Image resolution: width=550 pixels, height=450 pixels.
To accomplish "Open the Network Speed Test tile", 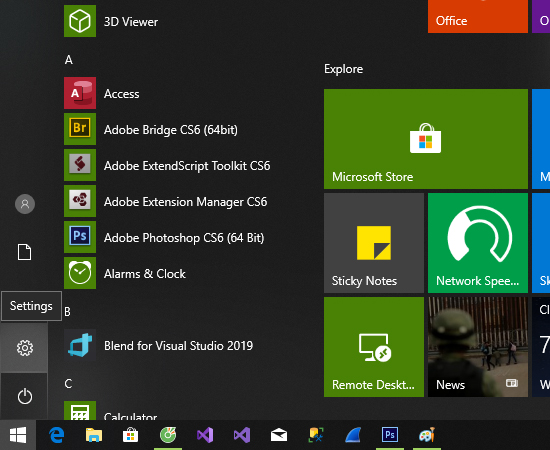I will (x=478, y=243).
